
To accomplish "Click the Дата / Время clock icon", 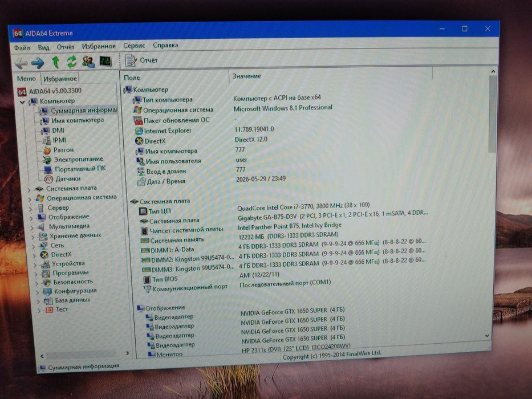I will 141,182.
